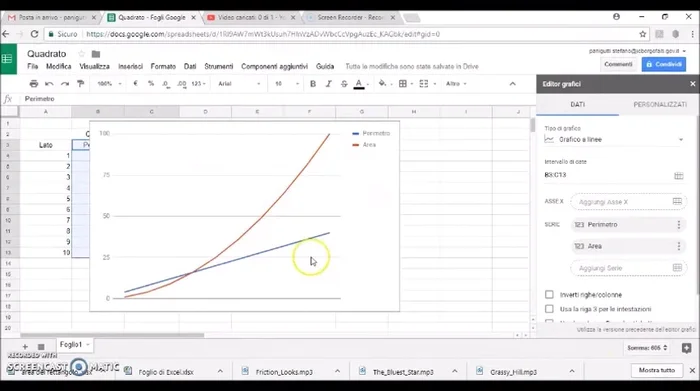The height and width of the screenshot is (391, 700).
Task: Select data range grid icon
Action: pyautogui.click(x=679, y=176)
